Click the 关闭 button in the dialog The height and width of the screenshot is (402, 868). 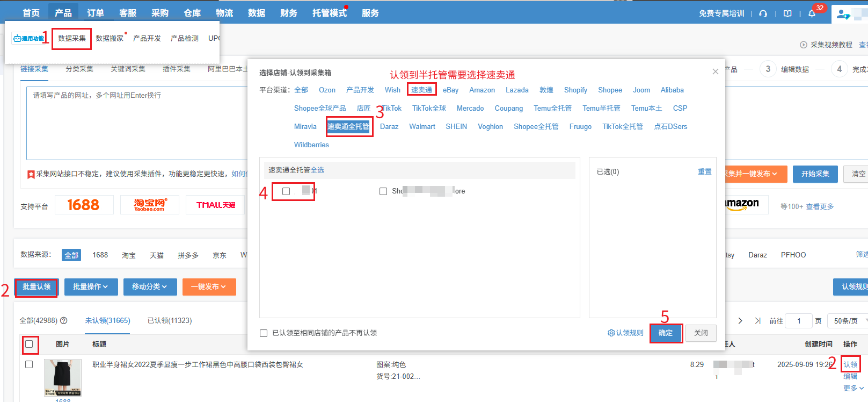pos(701,333)
